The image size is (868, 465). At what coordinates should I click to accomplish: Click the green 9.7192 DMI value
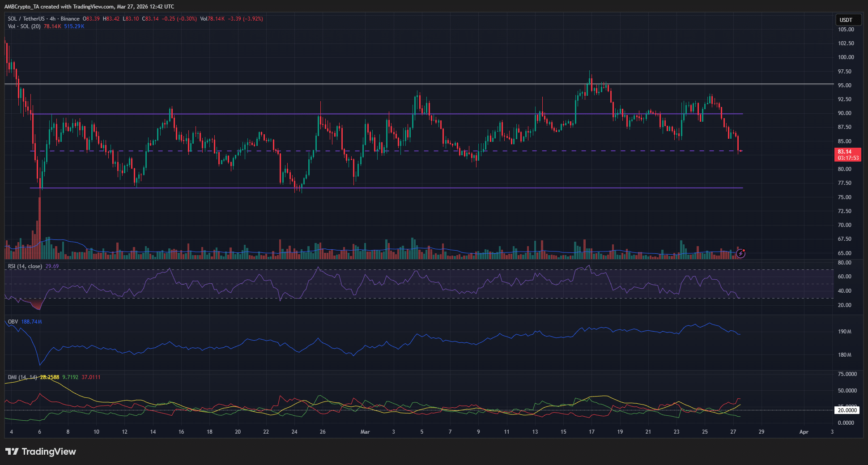tap(70, 377)
